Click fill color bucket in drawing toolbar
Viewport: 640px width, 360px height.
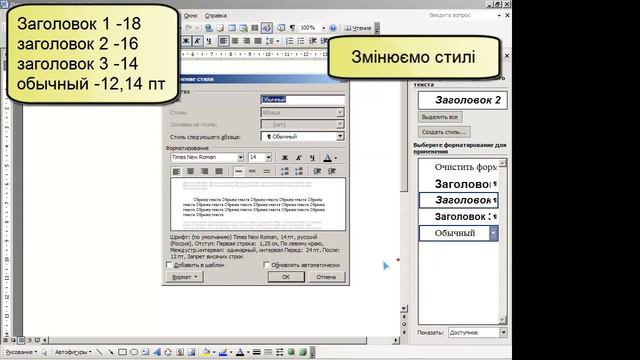click(x=206, y=352)
